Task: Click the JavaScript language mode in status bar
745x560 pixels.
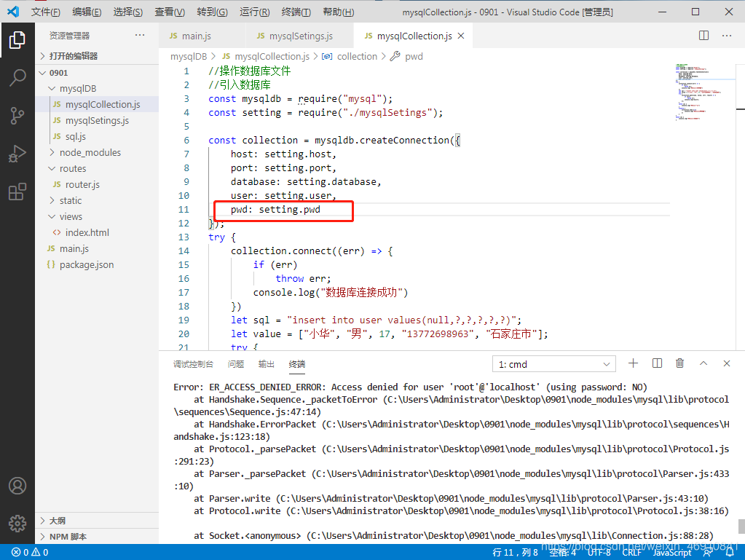Action: click(x=671, y=553)
